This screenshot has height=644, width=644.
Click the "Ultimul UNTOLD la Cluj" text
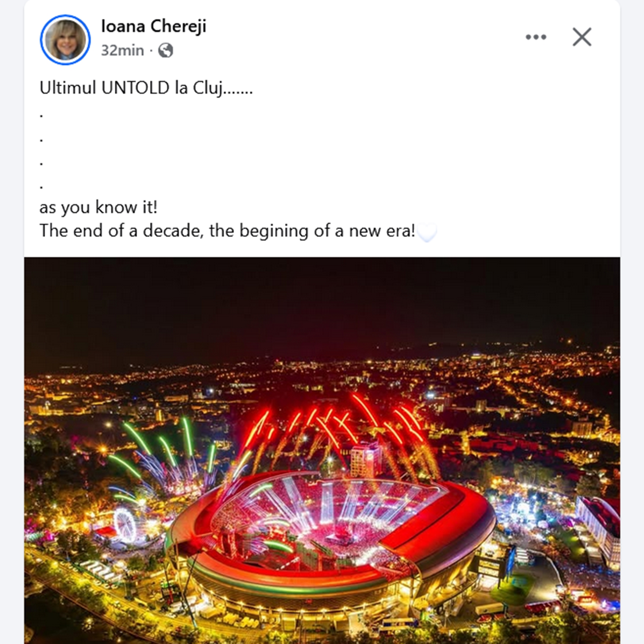coord(146,88)
